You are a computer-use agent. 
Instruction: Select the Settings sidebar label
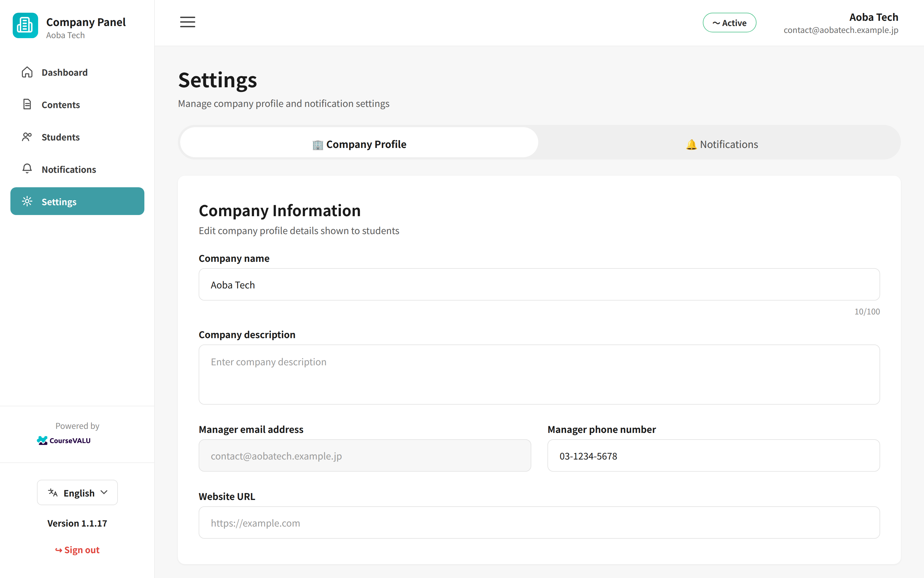(59, 202)
